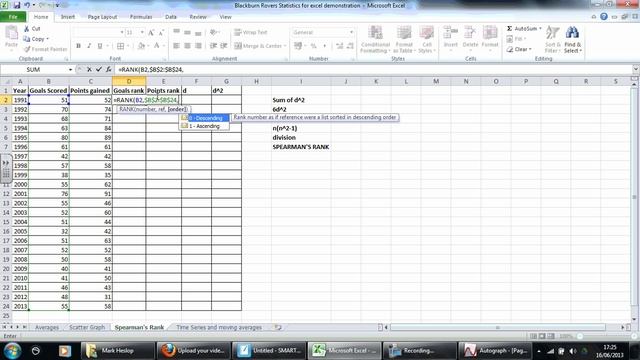Open the font name dropdown
This screenshot has width=640, height=360.
point(122,32)
